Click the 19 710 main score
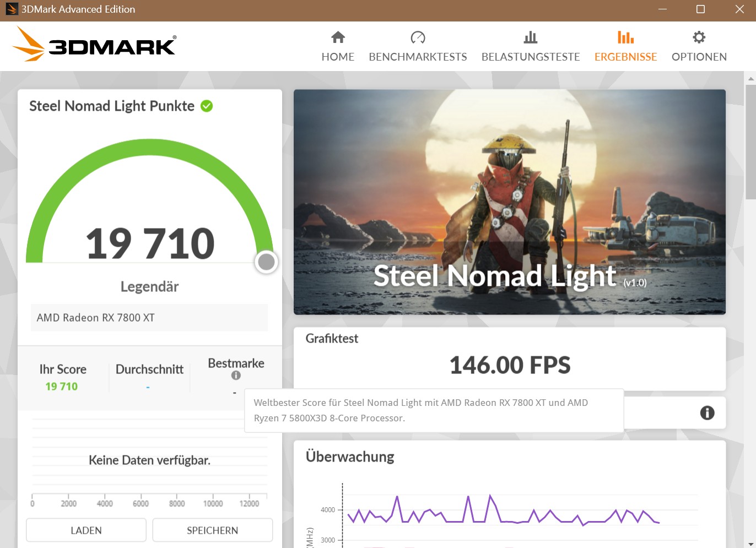 150,243
